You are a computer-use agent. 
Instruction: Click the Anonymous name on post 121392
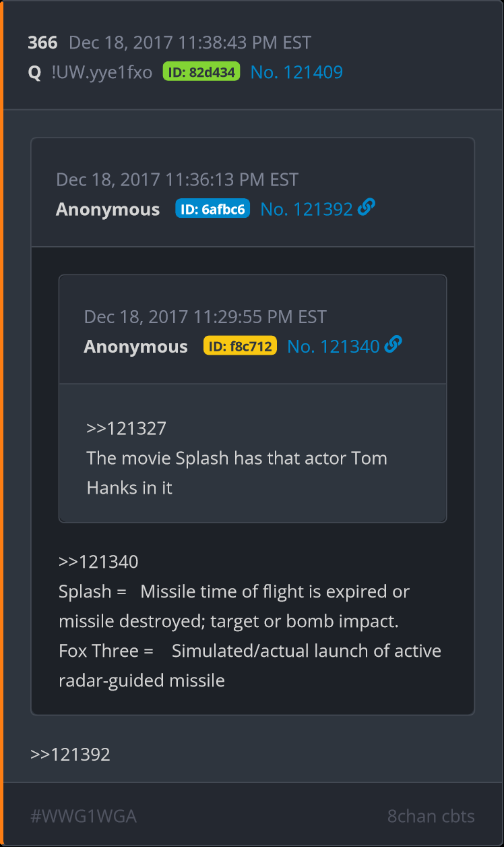click(108, 209)
